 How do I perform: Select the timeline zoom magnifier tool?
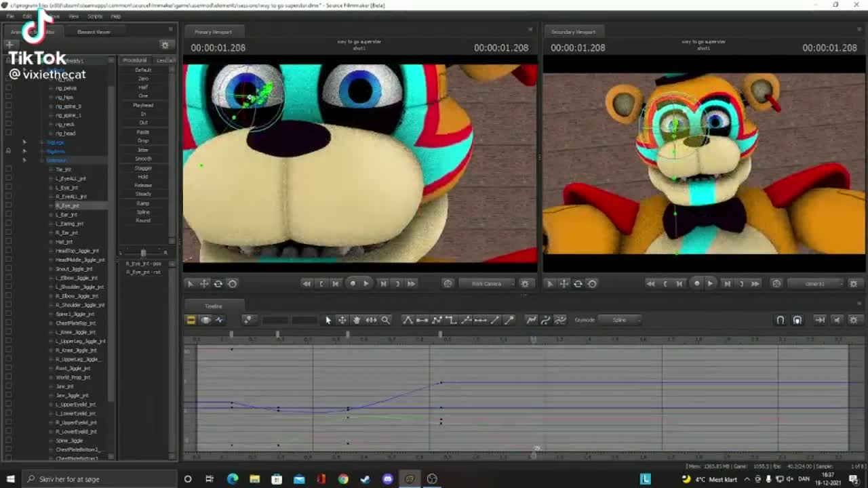tap(385, 320)
